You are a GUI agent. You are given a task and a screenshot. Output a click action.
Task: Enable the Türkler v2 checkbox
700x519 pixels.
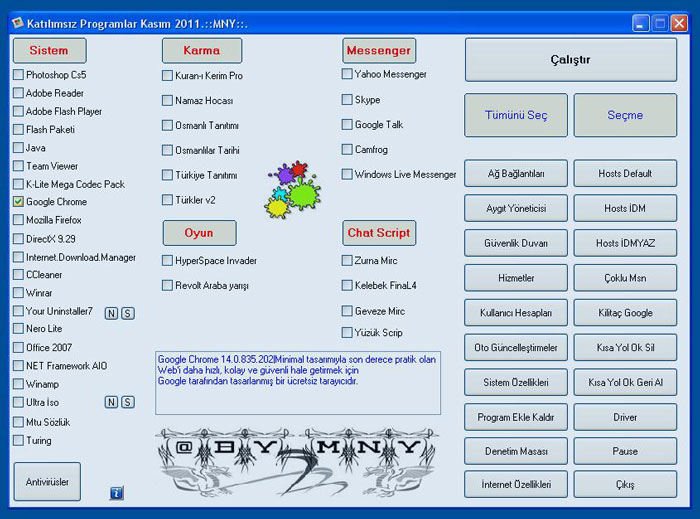tap(167, 199)
